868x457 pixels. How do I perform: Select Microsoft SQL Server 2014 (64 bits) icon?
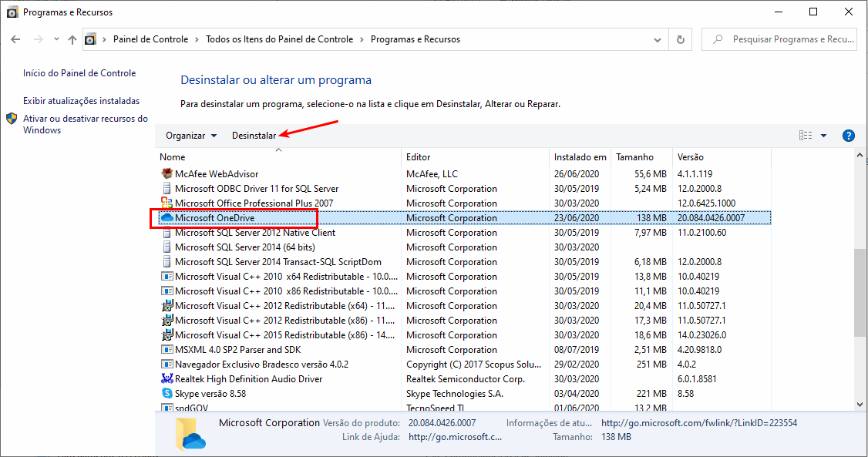pos(167,247)
